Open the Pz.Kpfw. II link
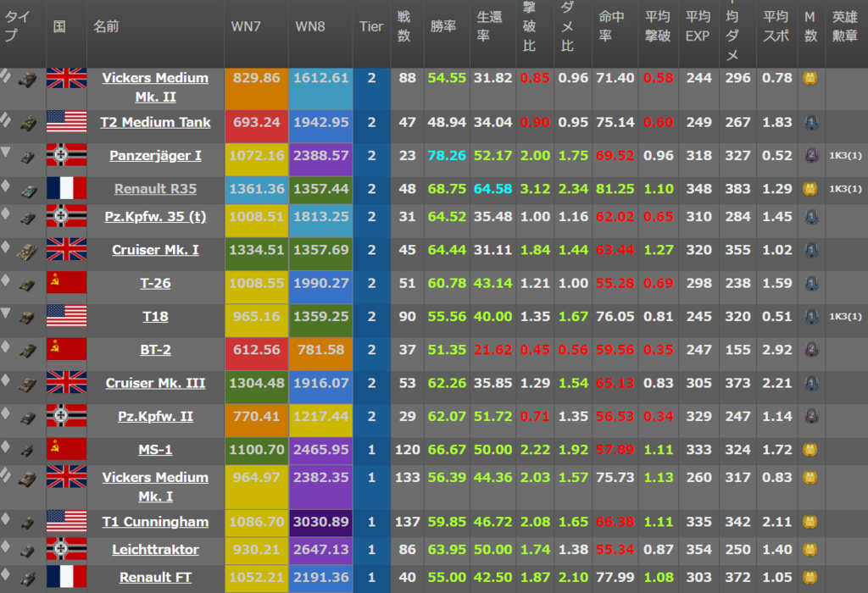 pyautogui.click(x=155, y=416)
